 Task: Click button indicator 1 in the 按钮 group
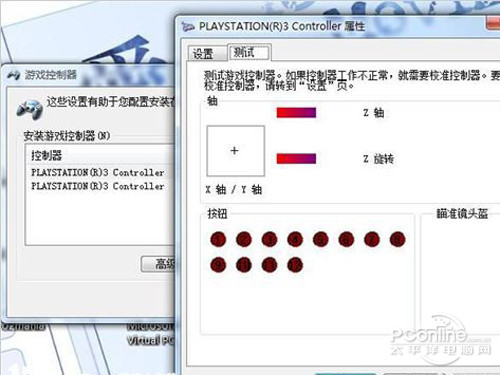pyautogui.click(x=218, y=239)
